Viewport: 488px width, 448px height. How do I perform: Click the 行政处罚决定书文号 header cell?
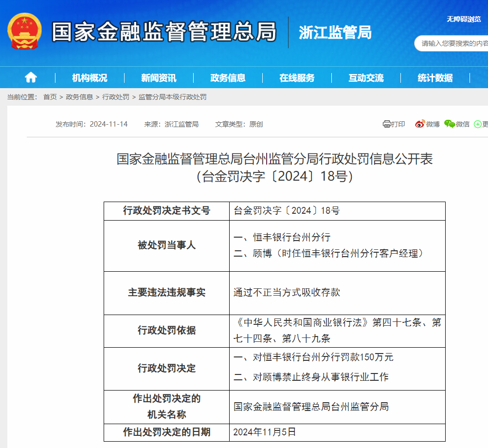pos(166,211)
